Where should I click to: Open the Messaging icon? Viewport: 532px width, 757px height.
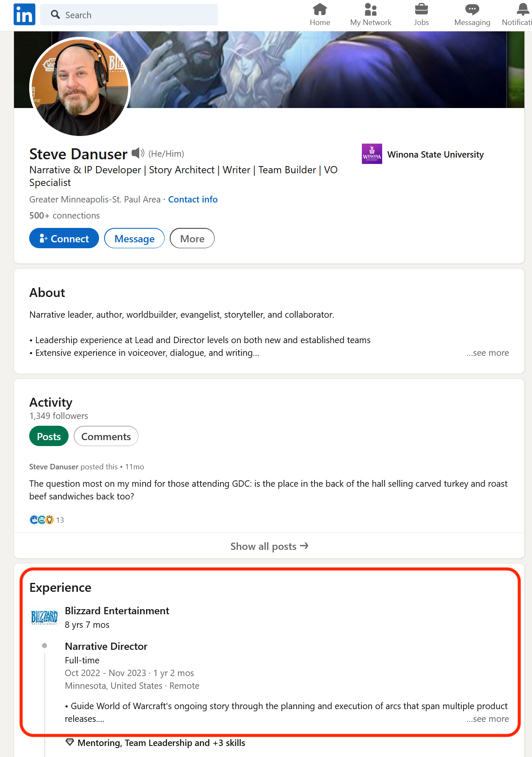pos(472,10)
